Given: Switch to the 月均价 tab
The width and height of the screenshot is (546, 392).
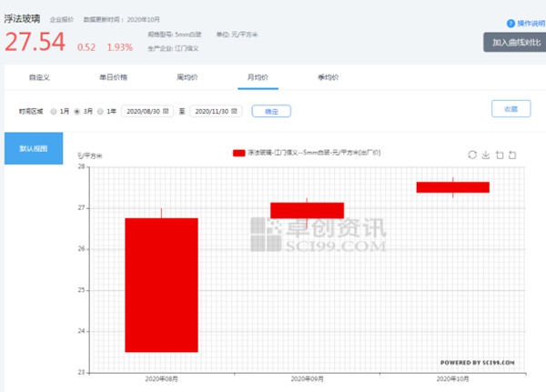Looking at the screenshot, I should [258, 77].
